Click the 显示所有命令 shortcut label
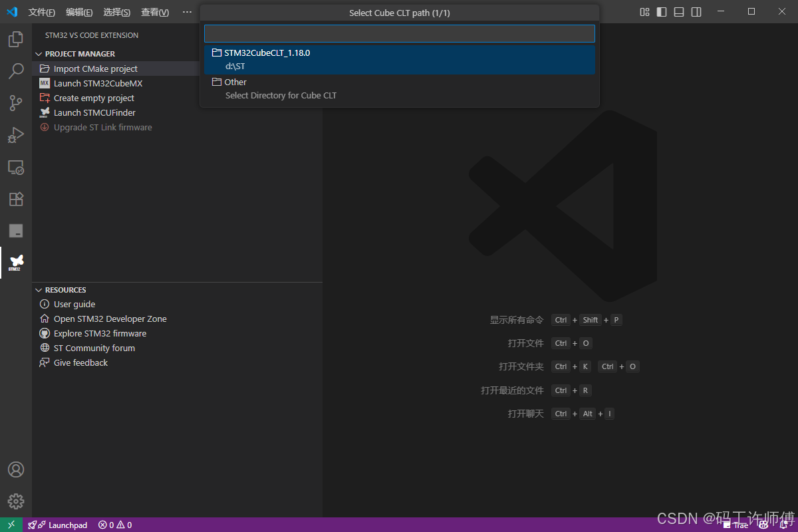Viewport: 798px width, 532px height. click(x=517, y=320)
